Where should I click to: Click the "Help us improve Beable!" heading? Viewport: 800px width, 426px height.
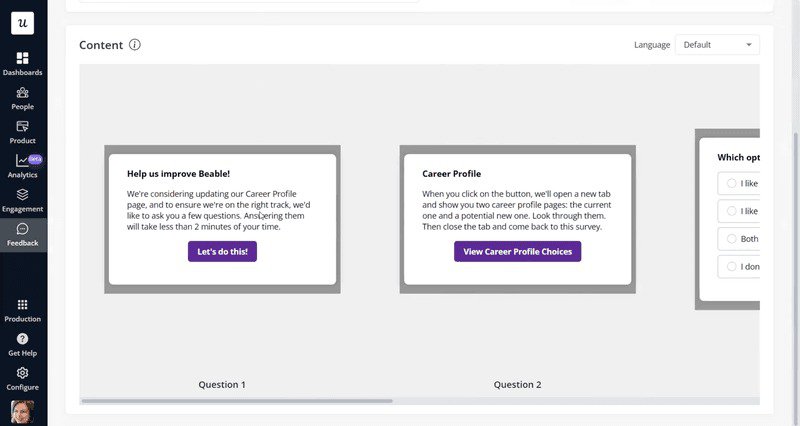point(179,173)
